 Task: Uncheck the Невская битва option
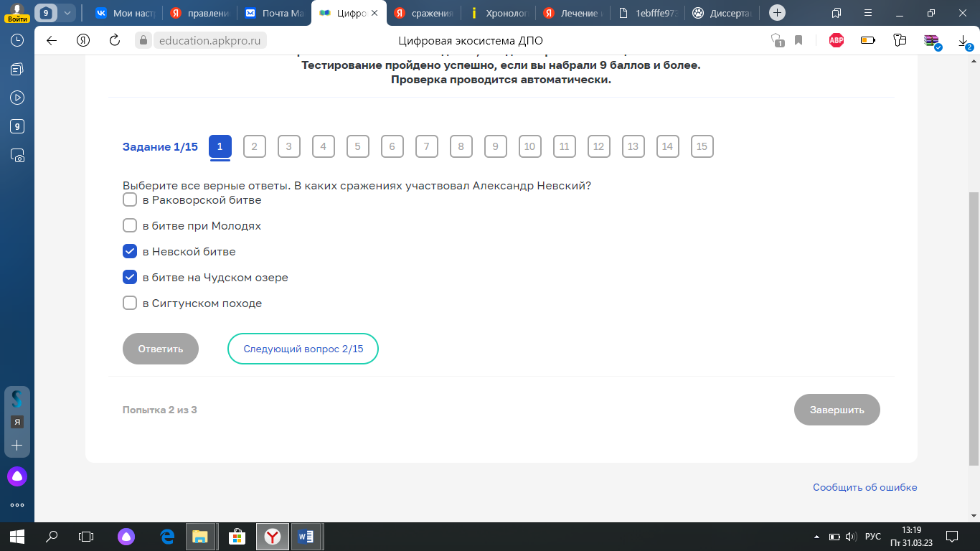point(130,252)
